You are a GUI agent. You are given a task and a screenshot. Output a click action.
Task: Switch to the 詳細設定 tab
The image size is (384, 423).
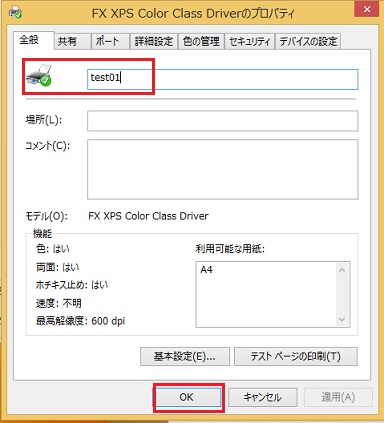(x=154, y=41)
